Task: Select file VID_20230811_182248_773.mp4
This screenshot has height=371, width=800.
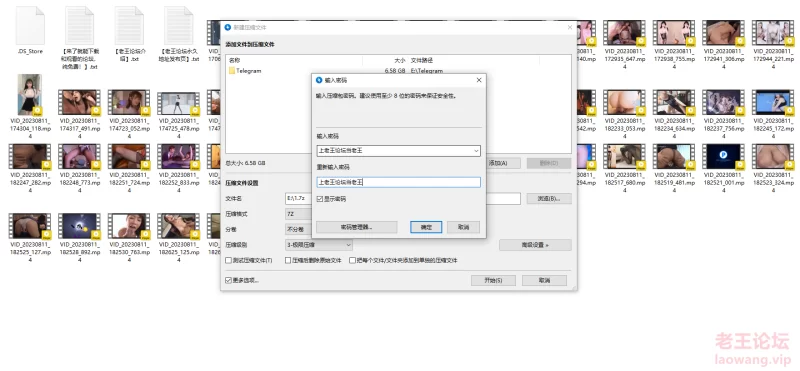Action: pos(80,157)
